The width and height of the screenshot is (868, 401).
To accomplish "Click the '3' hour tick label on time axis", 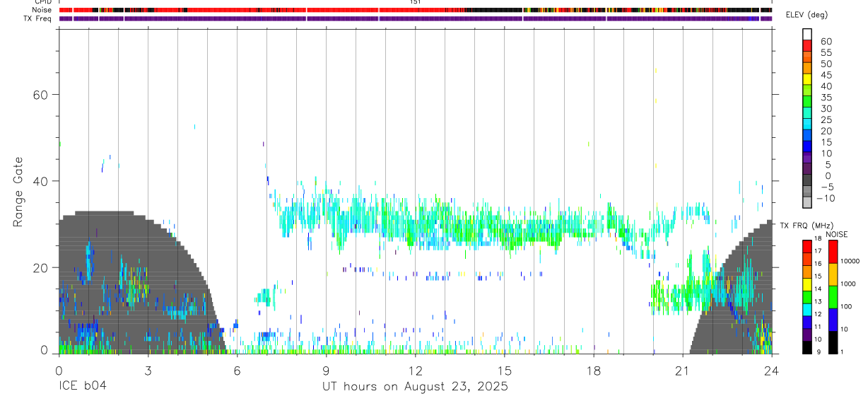I will (148, 371).
